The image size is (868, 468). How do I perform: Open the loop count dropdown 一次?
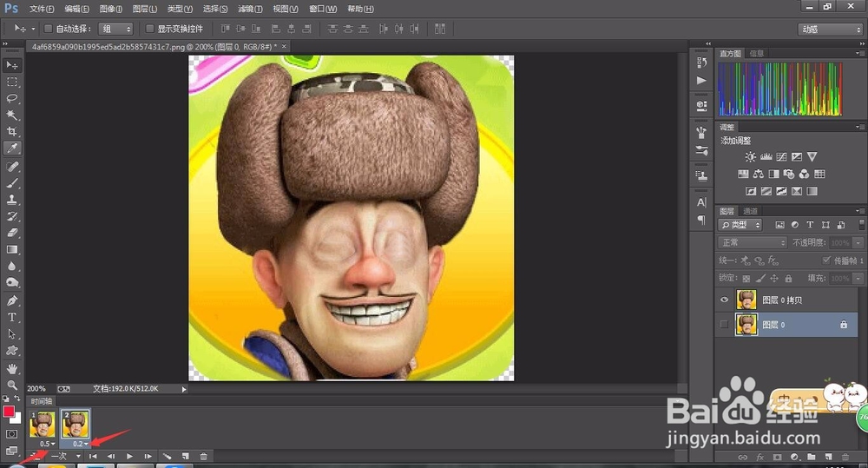coord(64,456)
